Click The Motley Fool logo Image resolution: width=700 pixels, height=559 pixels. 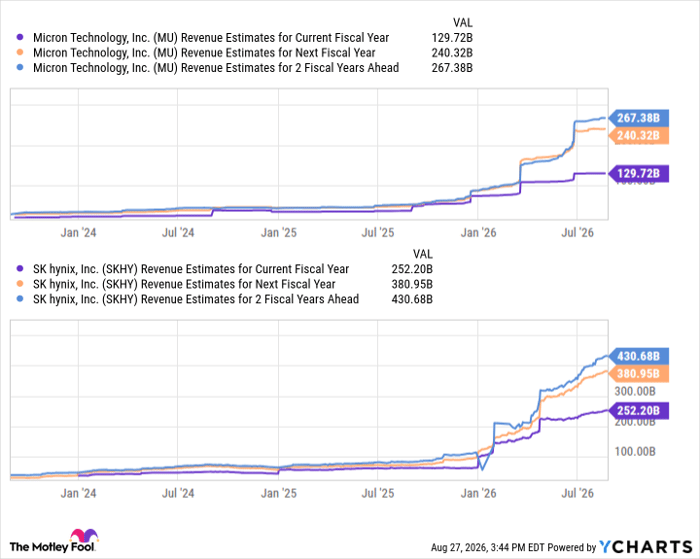tap(53, 541)
